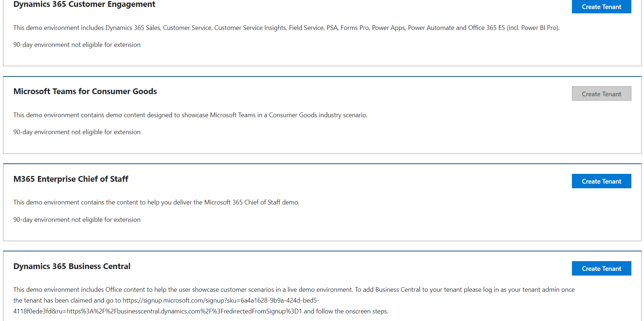Click 'follow the onscreen steps' text

351,311
